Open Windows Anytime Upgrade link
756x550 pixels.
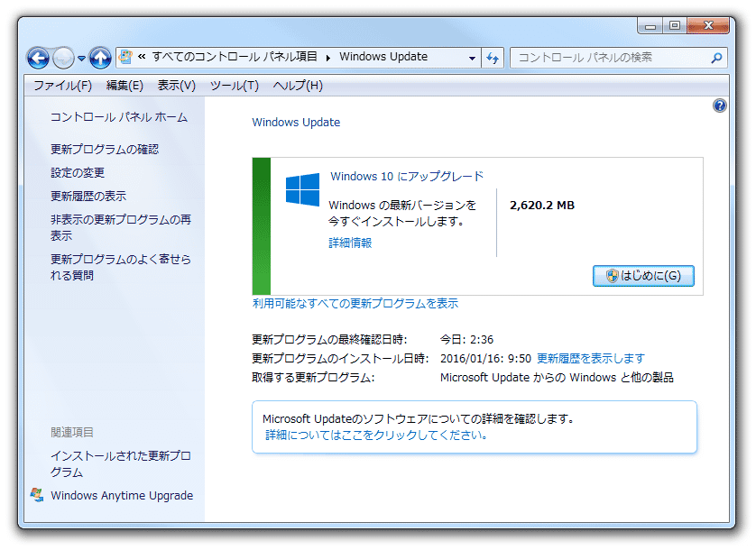[x=122, y=496]
